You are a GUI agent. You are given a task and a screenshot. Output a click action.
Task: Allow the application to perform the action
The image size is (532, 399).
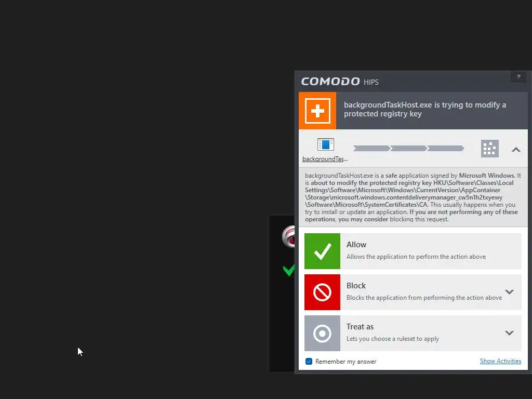coord(413,251)
